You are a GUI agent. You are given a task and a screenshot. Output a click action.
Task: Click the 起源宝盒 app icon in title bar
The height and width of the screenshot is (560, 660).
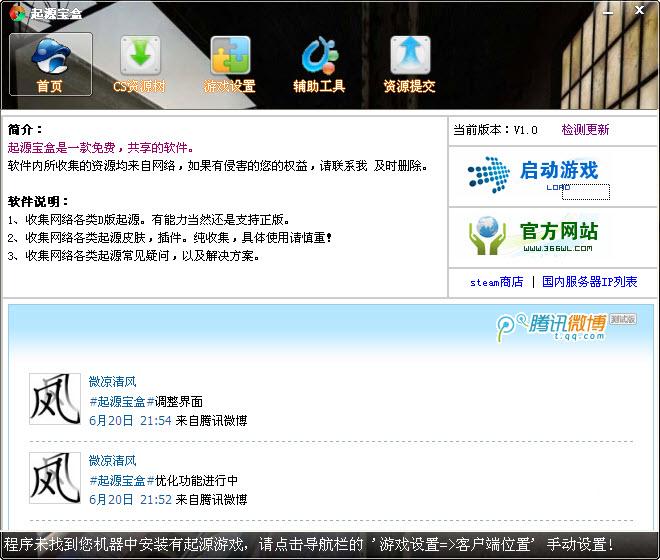click(16, 13)
